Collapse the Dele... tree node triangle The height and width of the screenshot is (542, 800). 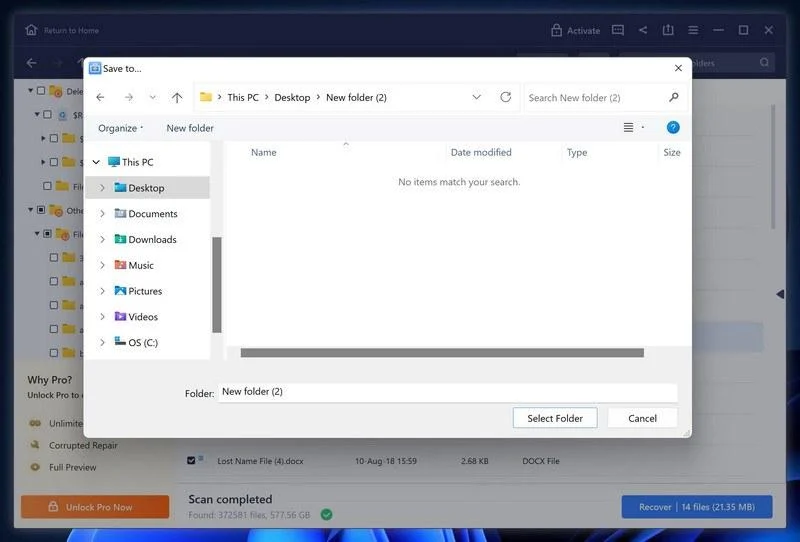(30, 90)
